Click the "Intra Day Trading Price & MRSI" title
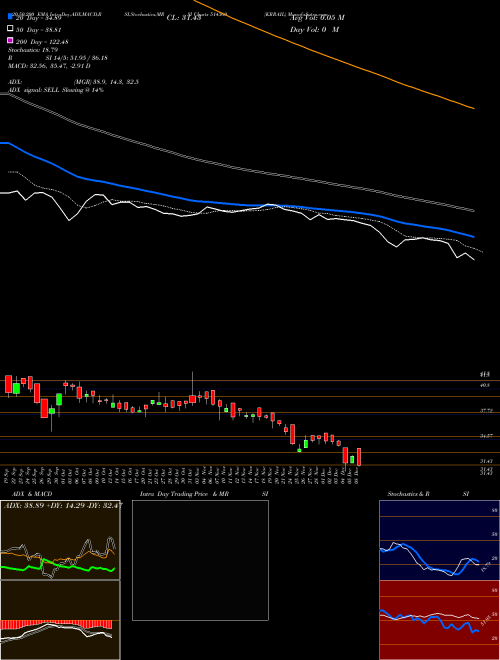This screenshot has height=660, width=500. tap(204, 494)
